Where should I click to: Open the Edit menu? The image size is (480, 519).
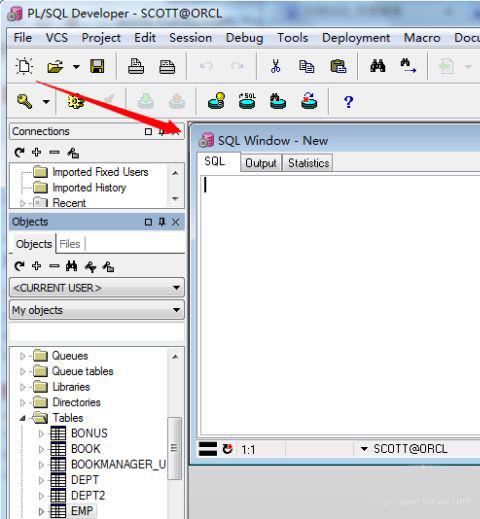(x=145, y=38)
